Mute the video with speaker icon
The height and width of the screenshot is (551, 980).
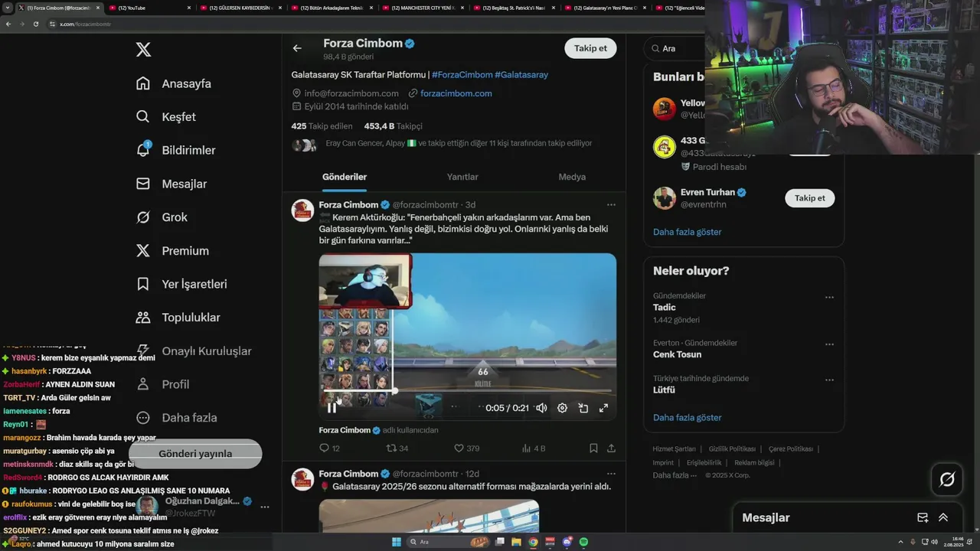(541, 408)
